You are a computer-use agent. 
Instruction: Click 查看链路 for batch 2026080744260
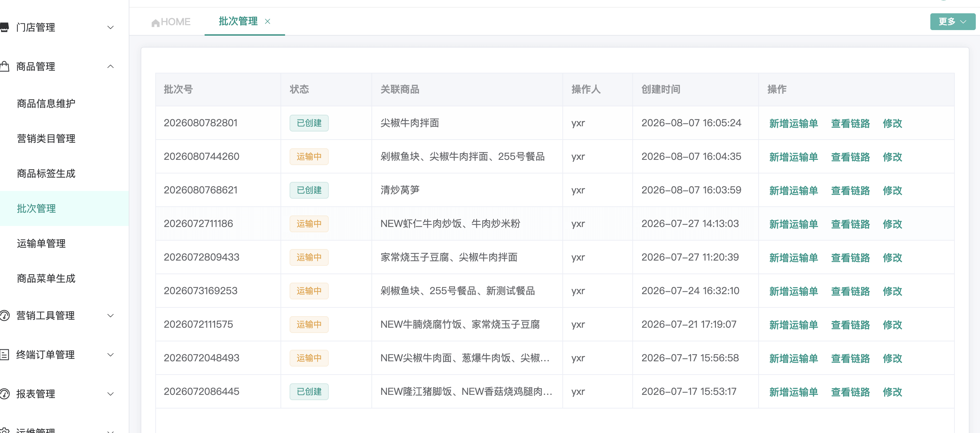pos(850,157)
